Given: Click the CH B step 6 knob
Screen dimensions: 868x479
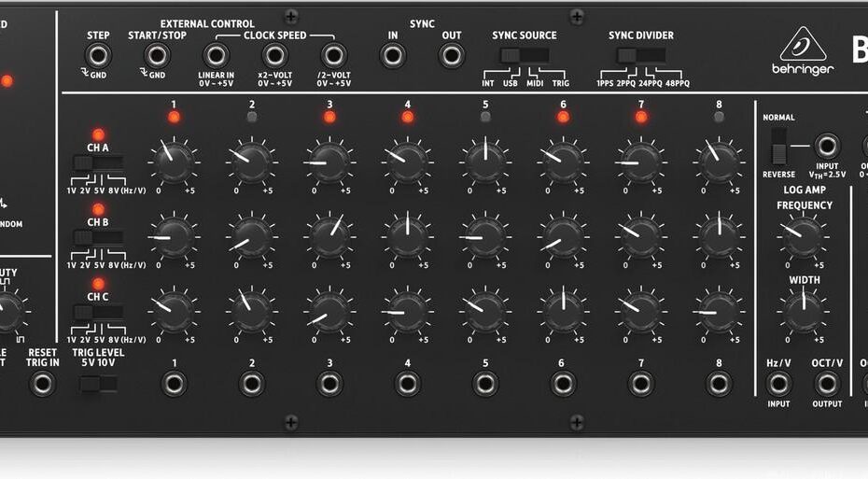Looking at the screenshot, I should (x=563, y=237).
